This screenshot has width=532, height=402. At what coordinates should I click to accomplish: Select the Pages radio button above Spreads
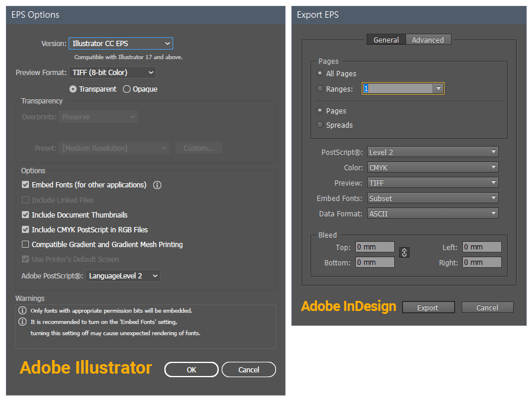click(320, 111)
